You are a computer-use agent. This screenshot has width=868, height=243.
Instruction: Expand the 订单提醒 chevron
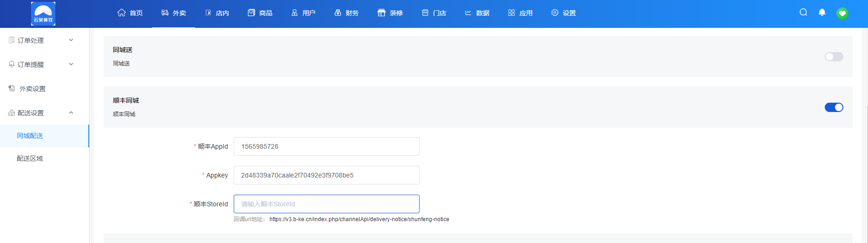(x=71, y=64)
